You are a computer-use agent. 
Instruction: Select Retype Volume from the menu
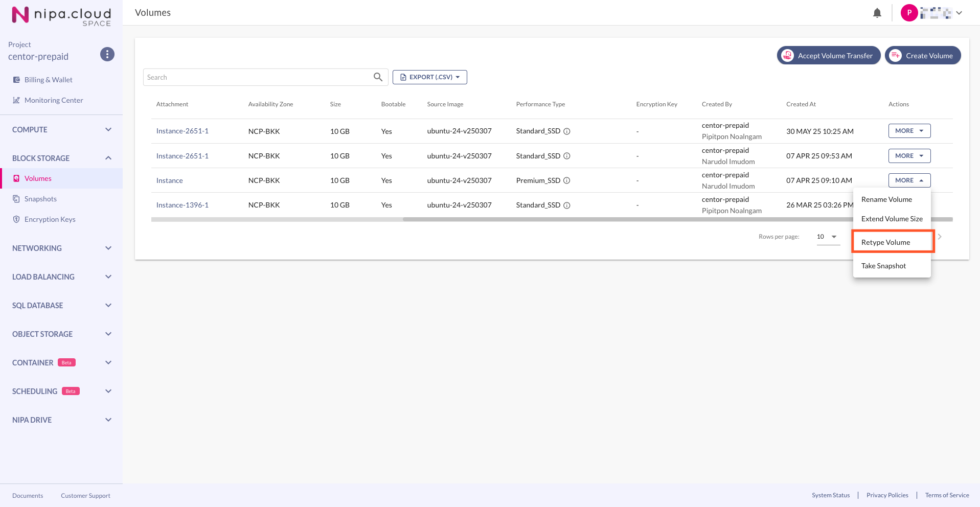pos(885,242)
